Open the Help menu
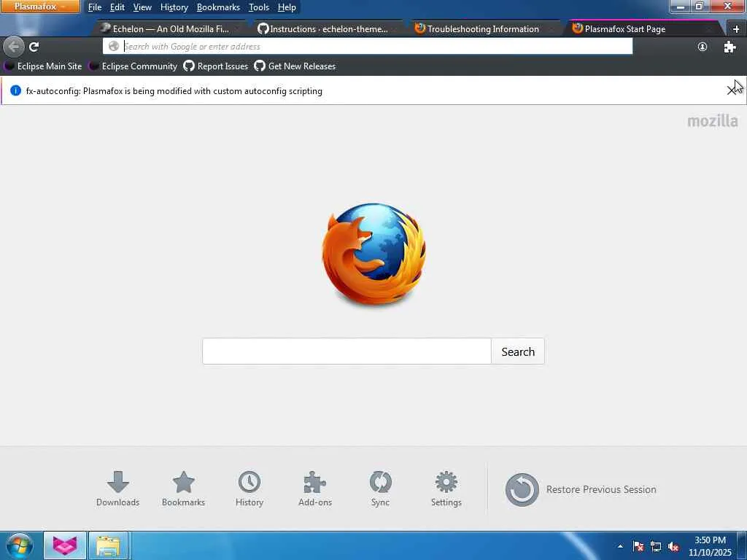This screenshot has width=747, height=560. (x=287, y=7)
